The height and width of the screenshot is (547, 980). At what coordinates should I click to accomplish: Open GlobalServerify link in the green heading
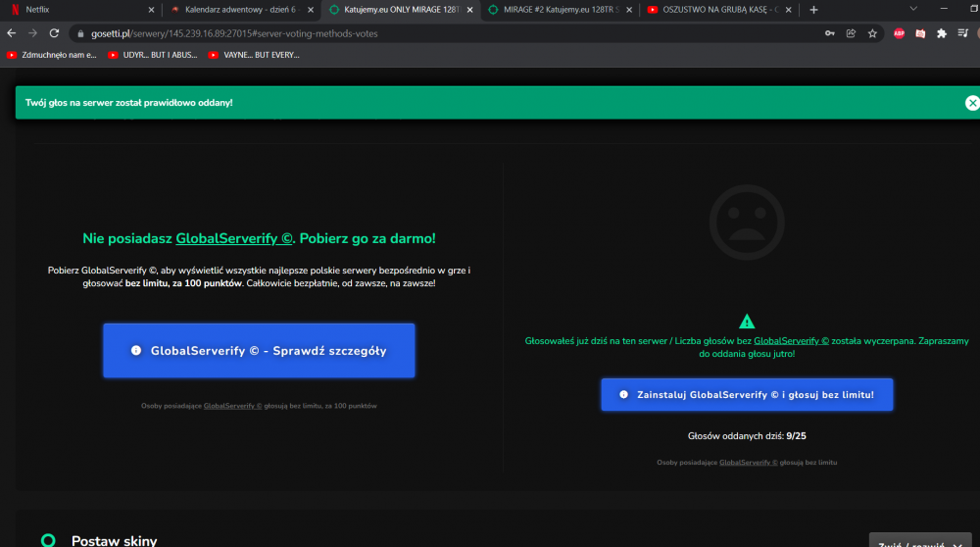point(234,238)
